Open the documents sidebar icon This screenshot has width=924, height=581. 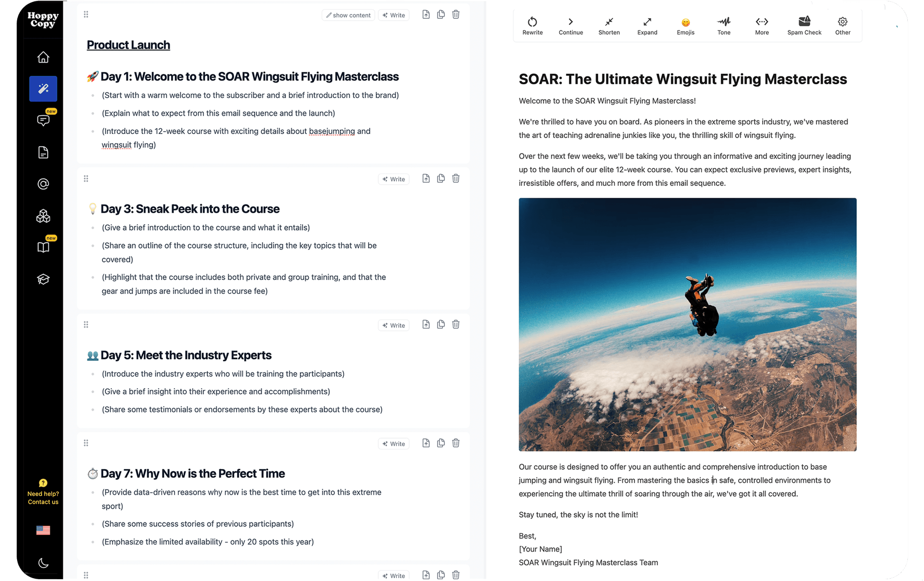(43, 152)
